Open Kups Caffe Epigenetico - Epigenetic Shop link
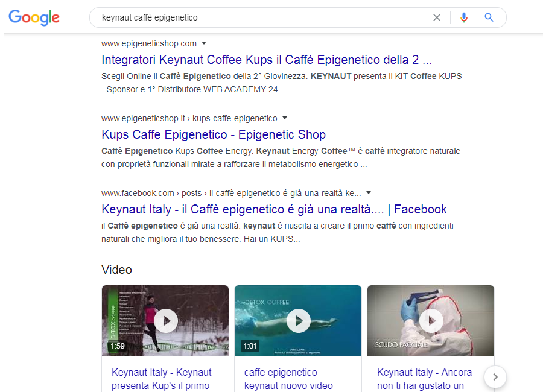 coord(214,134)
